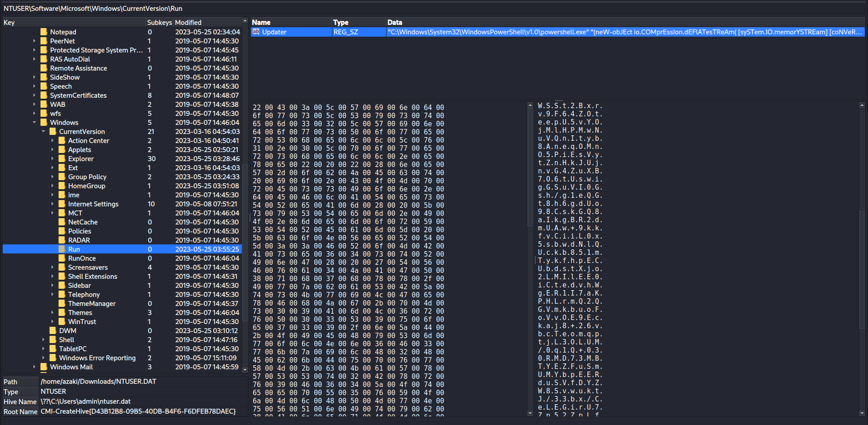Click the Run key folder icon
This screenshot has height=425, width=868.
click(62, 249)
